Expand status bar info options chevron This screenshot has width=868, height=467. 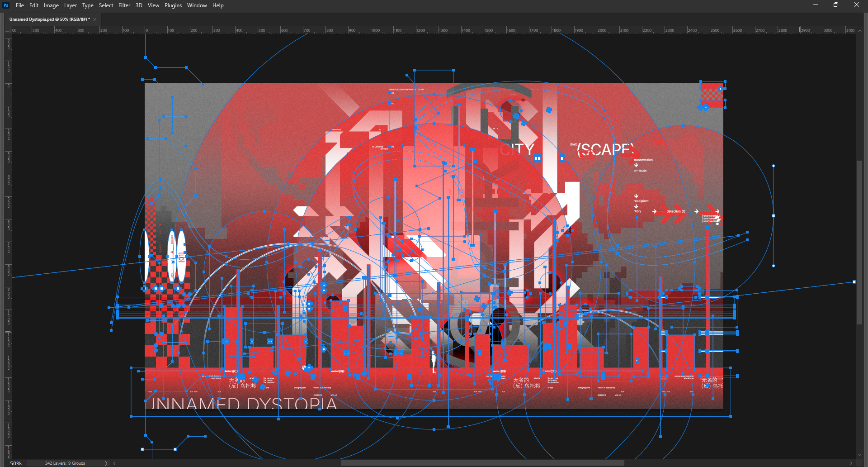tap(106, 463)
